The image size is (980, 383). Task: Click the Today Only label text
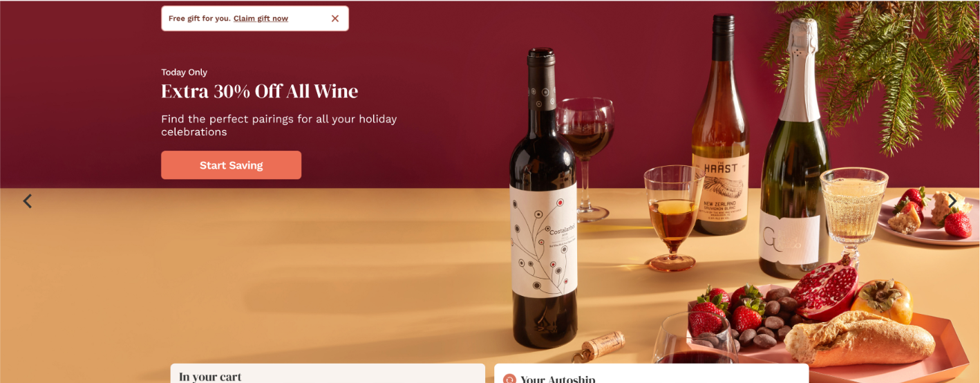184,72
